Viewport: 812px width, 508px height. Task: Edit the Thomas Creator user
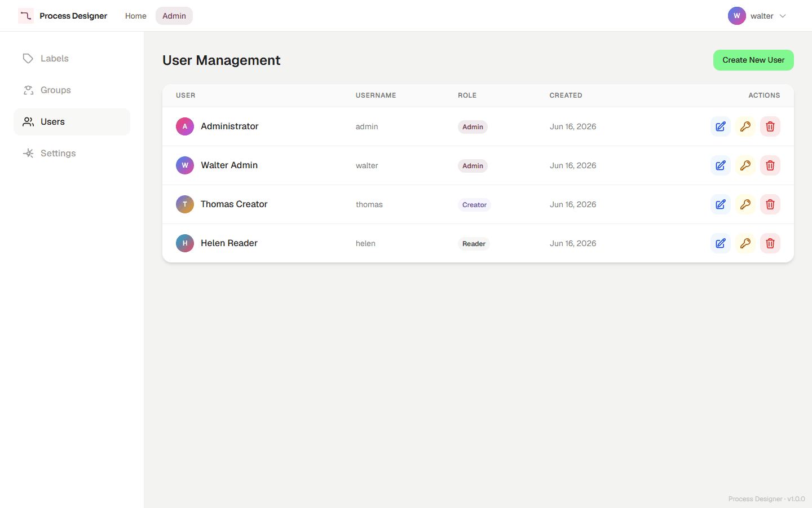(x=721, y=204)
